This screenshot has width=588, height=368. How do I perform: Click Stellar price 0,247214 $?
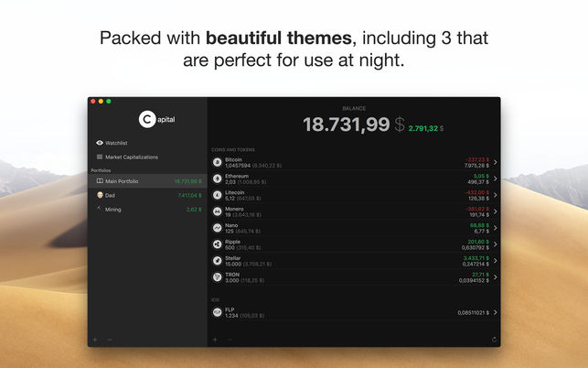[x=476, y=264]
